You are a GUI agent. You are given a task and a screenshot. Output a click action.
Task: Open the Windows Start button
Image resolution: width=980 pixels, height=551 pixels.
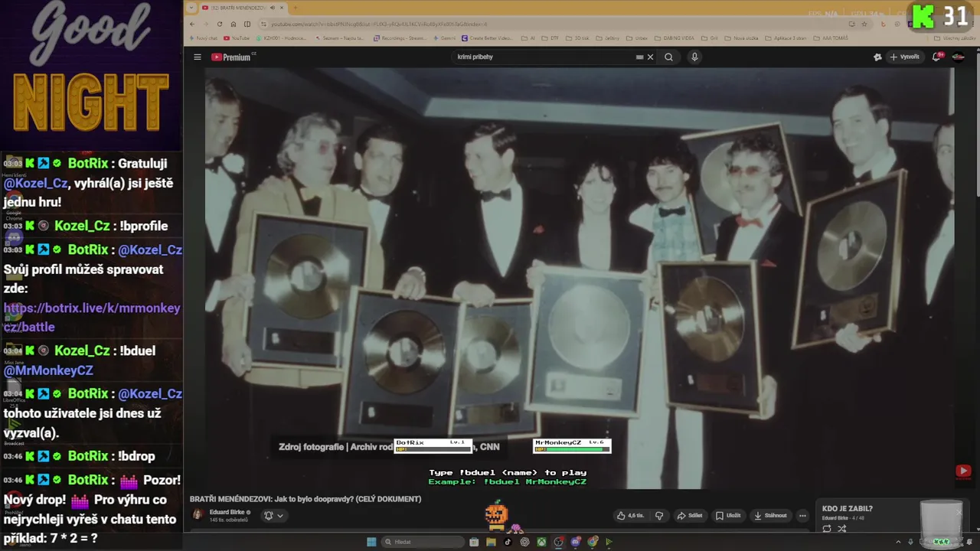coord(371,542)
